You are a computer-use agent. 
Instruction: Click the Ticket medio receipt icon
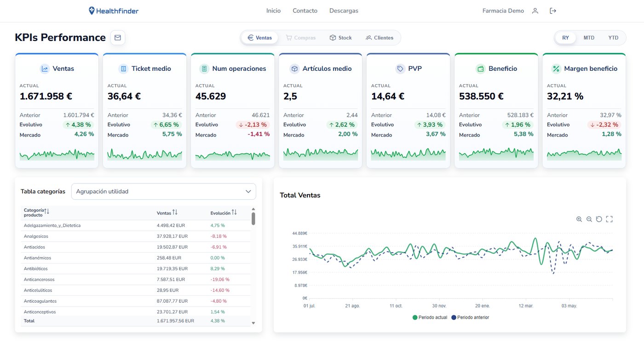point(123,69)
